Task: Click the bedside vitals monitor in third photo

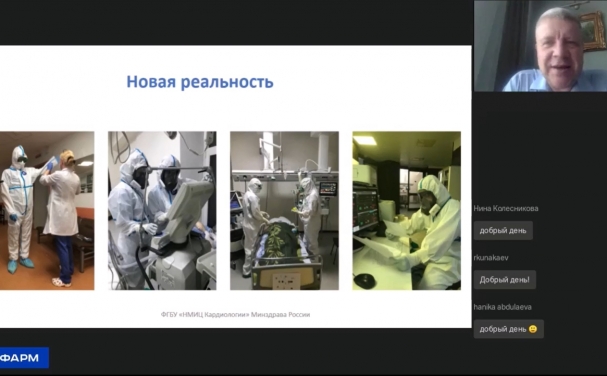Action: (328, 189)
